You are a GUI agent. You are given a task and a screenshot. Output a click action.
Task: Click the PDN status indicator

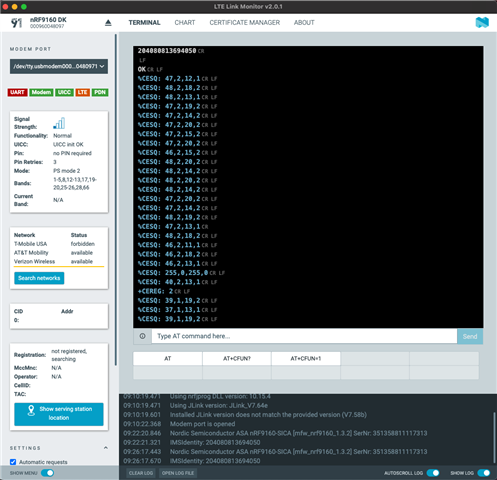pyautogui.click(x=100, y=92)
